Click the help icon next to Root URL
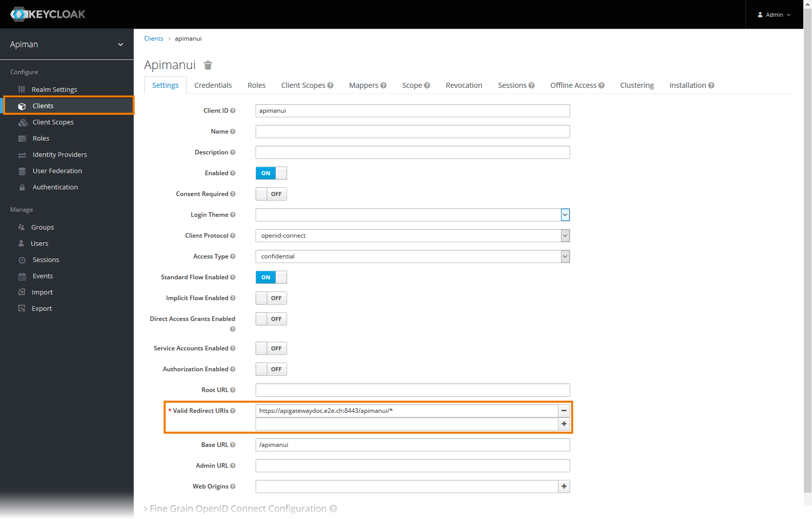This screenshot has height=519, width=812. click(233, 390)
